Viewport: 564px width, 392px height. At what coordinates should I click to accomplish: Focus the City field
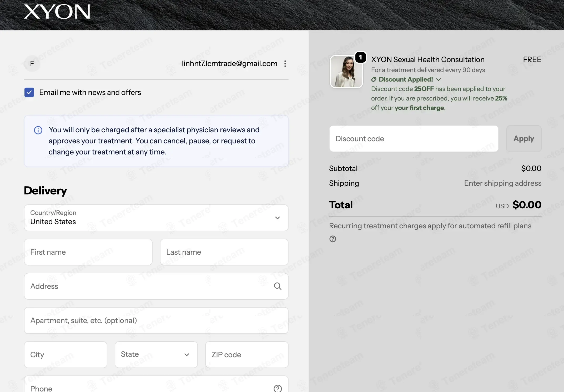click(x=66, y=355)
